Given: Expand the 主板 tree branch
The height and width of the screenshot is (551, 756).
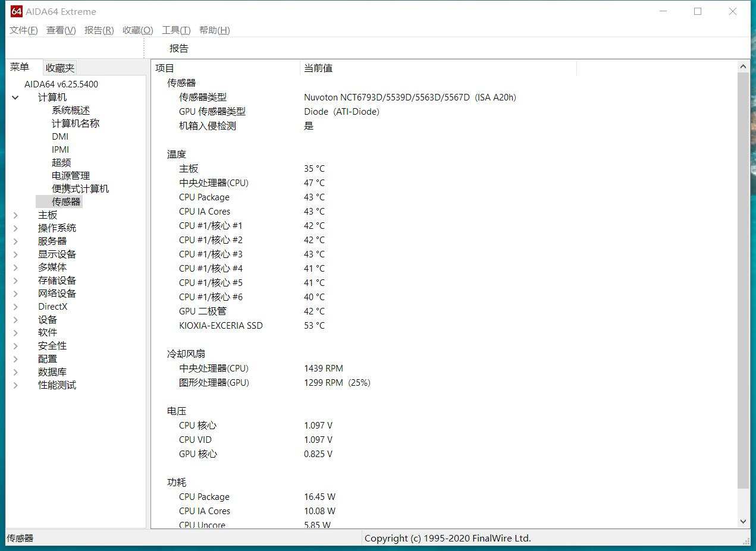Looking at the screenshot, I should (15, 215).
